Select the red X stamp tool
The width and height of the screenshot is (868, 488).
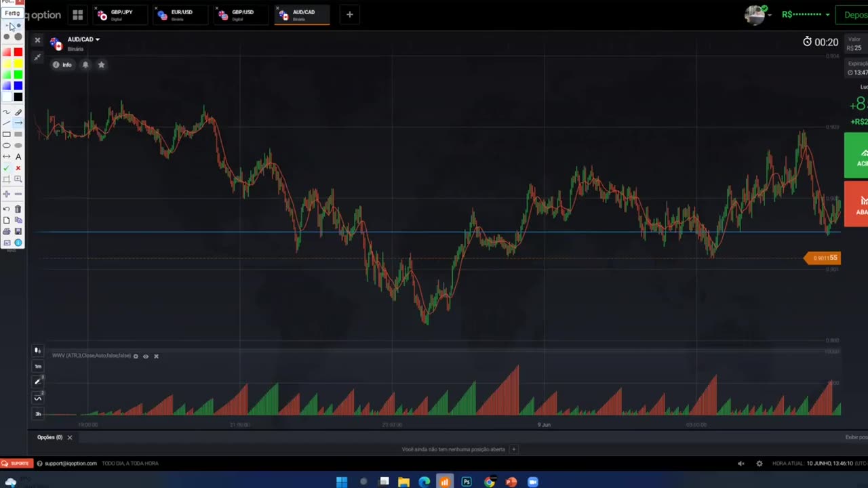tap(18, 167)
